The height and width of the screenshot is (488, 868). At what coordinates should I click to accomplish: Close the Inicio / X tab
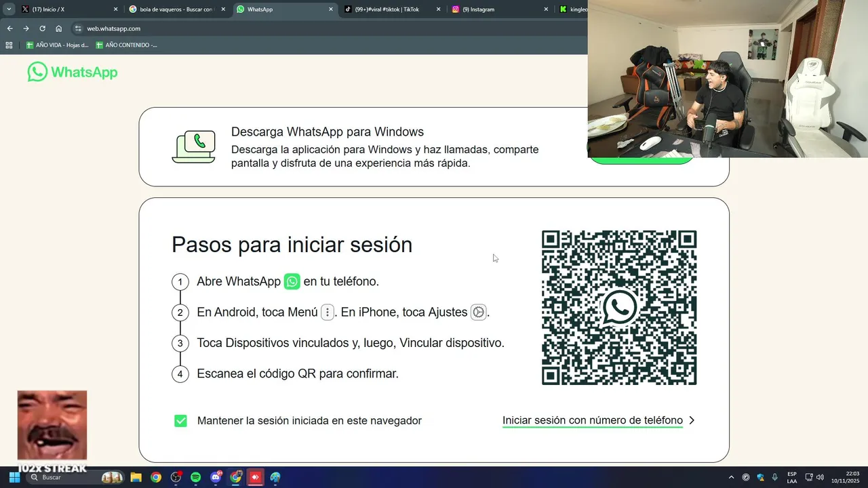pos(115,9)
